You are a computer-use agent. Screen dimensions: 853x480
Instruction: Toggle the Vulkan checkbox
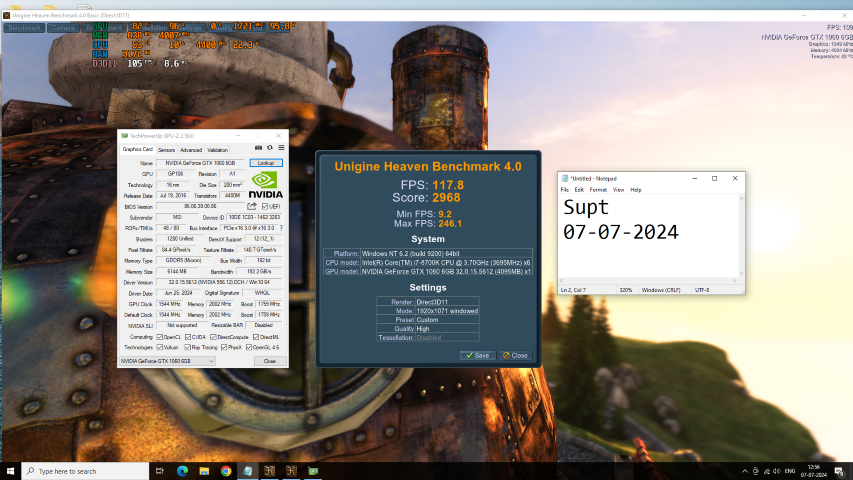point(159,347)
